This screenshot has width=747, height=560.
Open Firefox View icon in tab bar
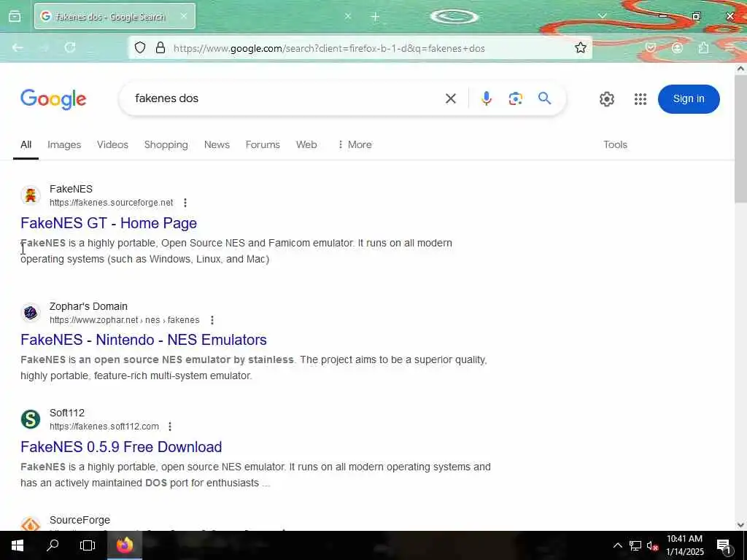click(x=15, y=17)
